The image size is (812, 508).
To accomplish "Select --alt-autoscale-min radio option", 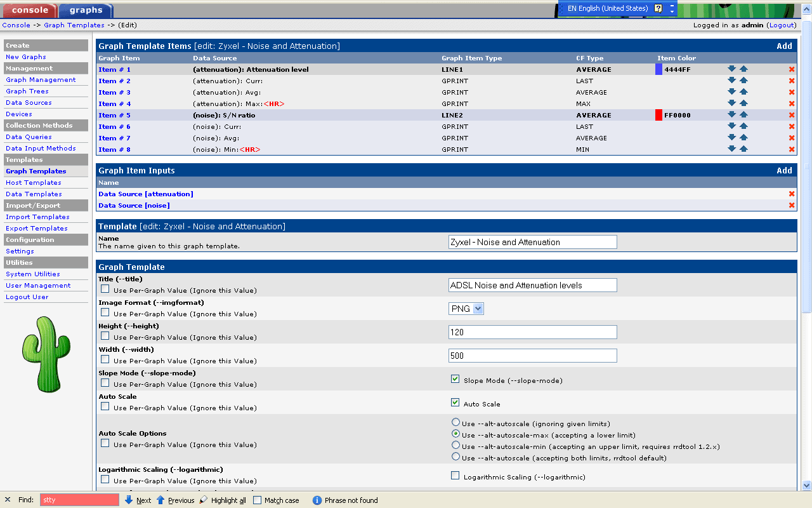I will click(x=455, y=445).
